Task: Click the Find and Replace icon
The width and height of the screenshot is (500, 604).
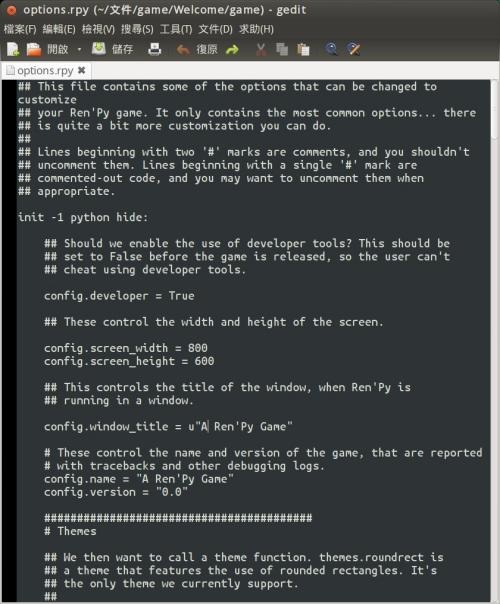Action: click(353, 49)
